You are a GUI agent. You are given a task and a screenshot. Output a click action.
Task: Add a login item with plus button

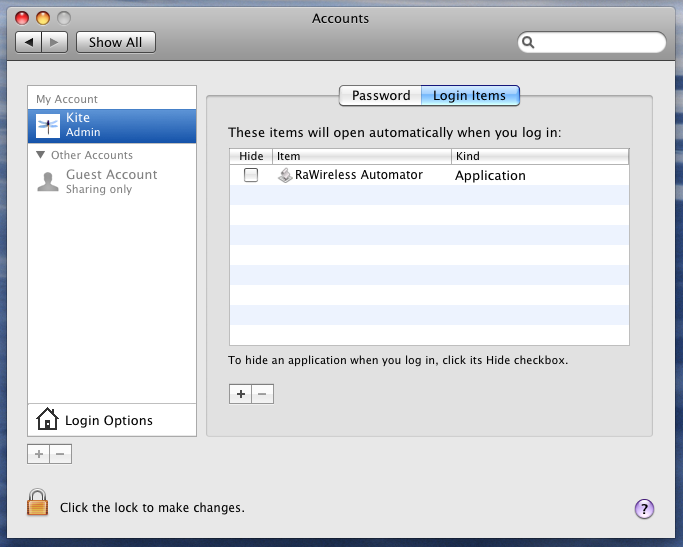240,394
